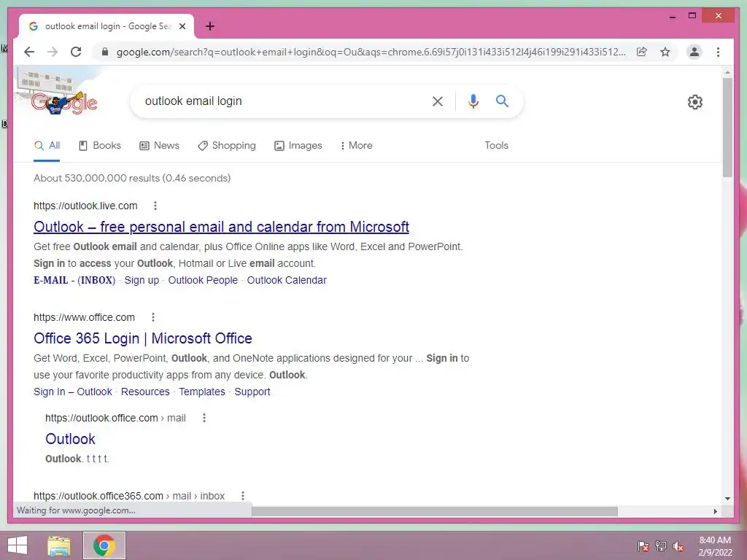Clear the search box with the X icon
Viewport: 747px width, 560px height.
(x=438, y=101)
